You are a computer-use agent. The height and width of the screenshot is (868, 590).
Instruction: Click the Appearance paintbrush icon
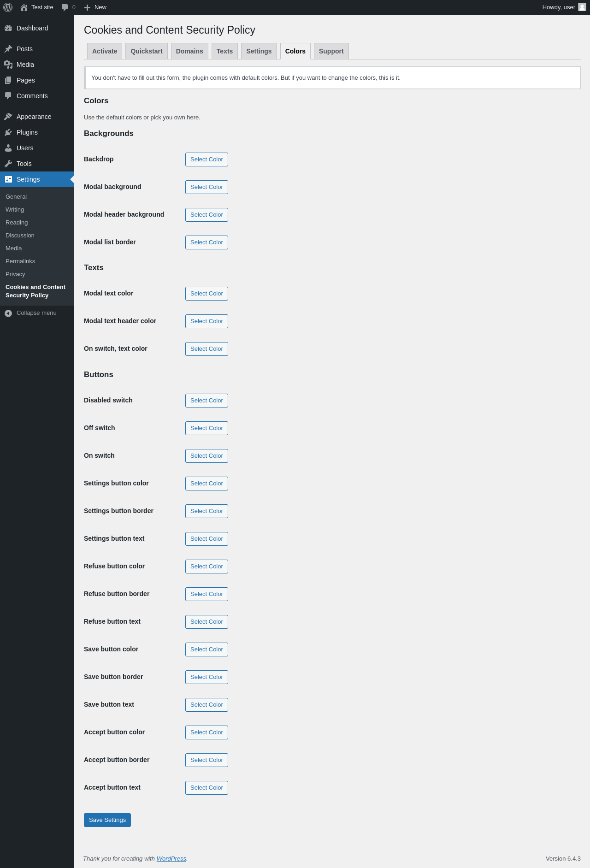click(8, 117)
